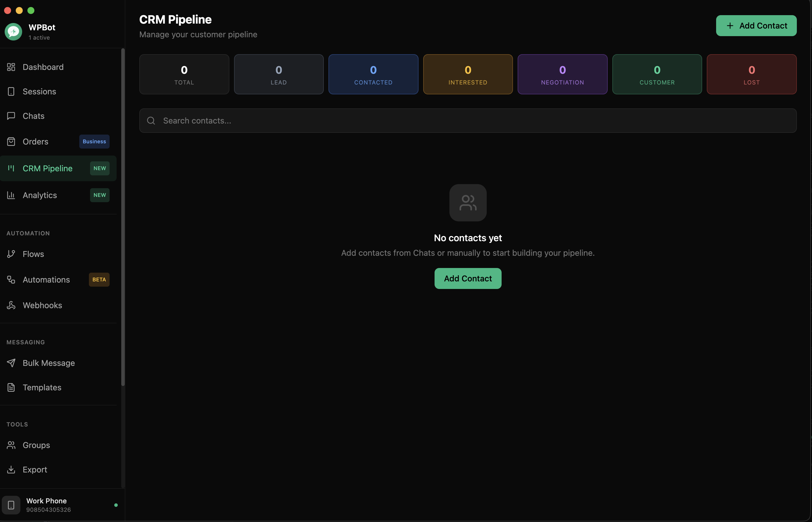
Task: Click the Automations BETA item
Action: (x=46, y=279)
